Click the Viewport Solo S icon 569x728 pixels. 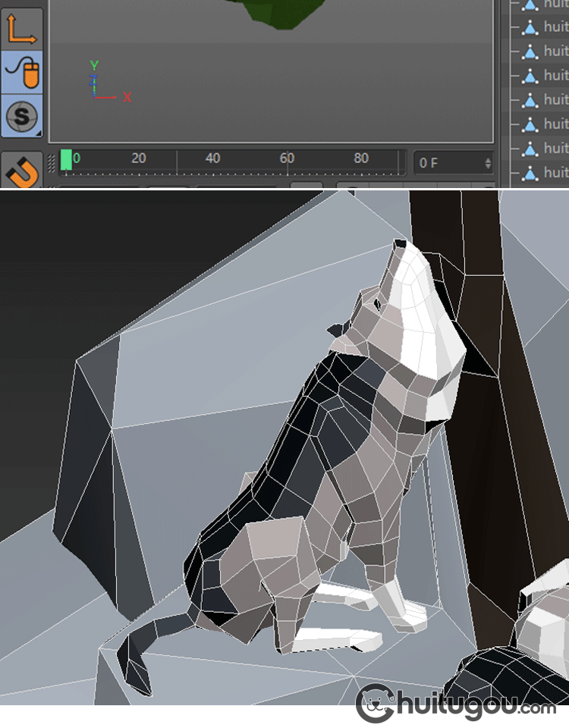click(21, 117)
